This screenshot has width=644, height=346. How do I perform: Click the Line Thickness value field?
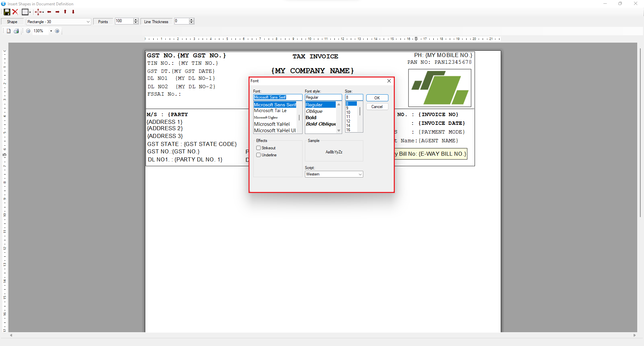point(181,21)
